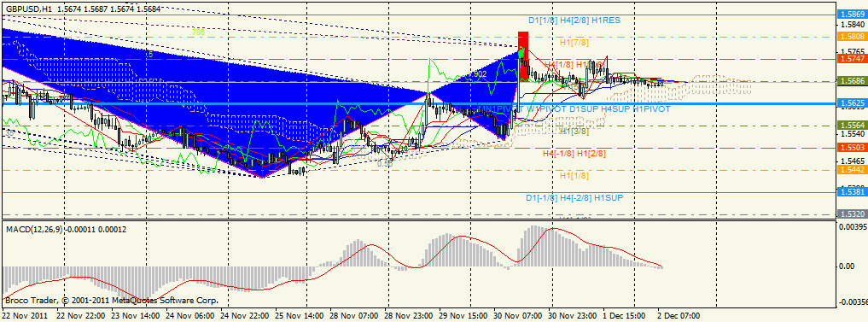Viewport: 868px width, 322px height.
Task: Select the blue 1.5625 pivot price tag
Action: [x=852, y=103]
